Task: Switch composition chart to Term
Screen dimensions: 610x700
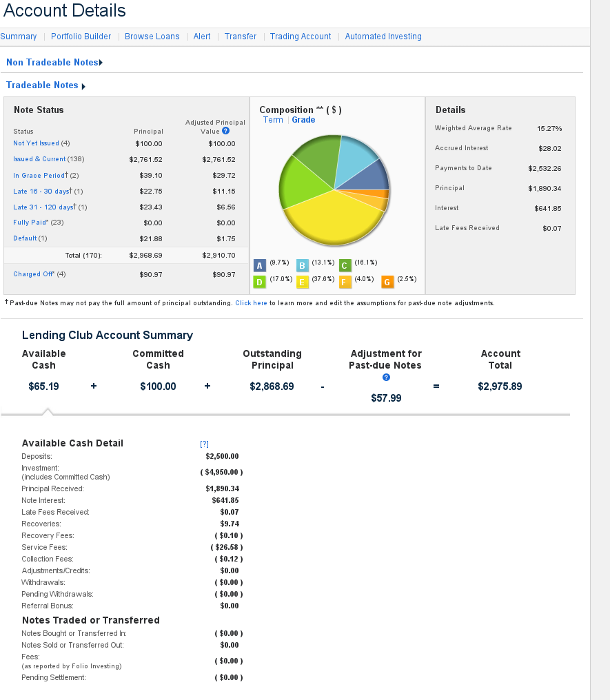Action: point(273,120)
